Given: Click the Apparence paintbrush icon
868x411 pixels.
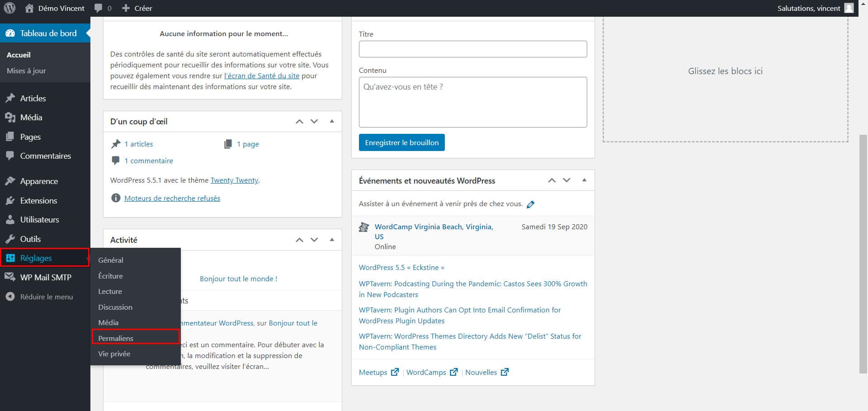Looking at the screenshot, I should (10, 181).
